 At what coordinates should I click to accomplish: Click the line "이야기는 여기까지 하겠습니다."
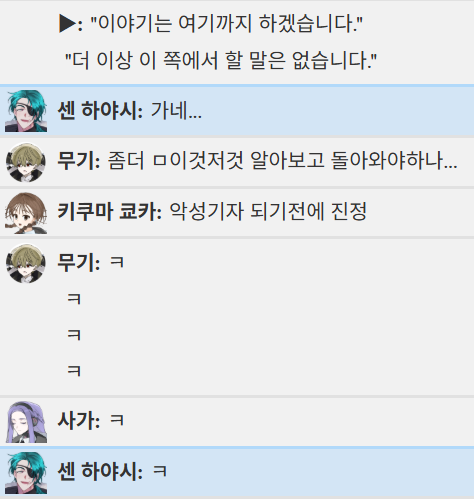click(227, 24)
